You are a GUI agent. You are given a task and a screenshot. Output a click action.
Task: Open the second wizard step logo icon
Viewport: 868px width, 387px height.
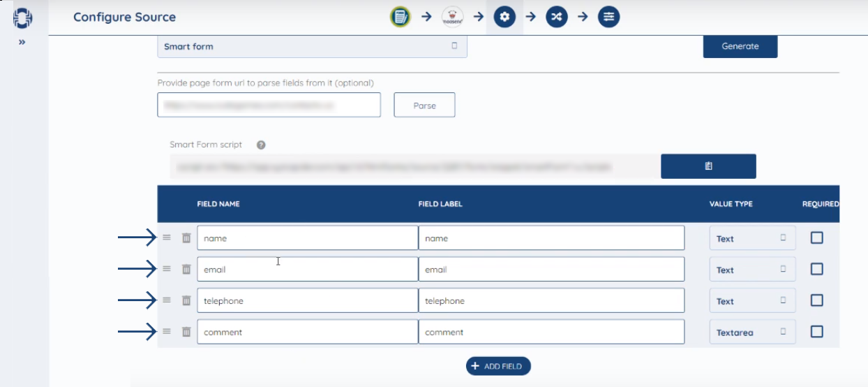click(452, 17)
